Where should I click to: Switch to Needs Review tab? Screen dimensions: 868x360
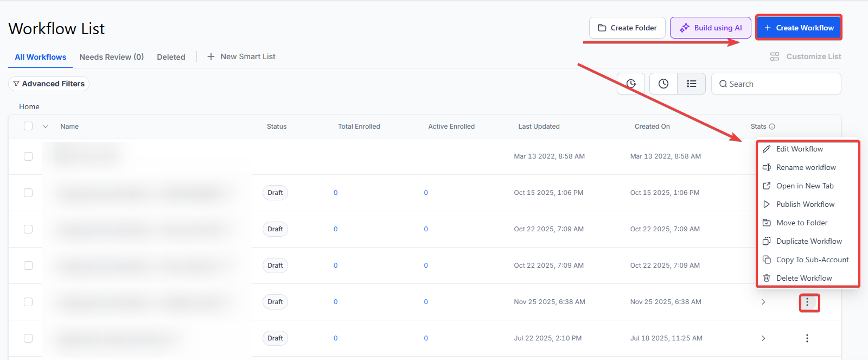(111, 57)
